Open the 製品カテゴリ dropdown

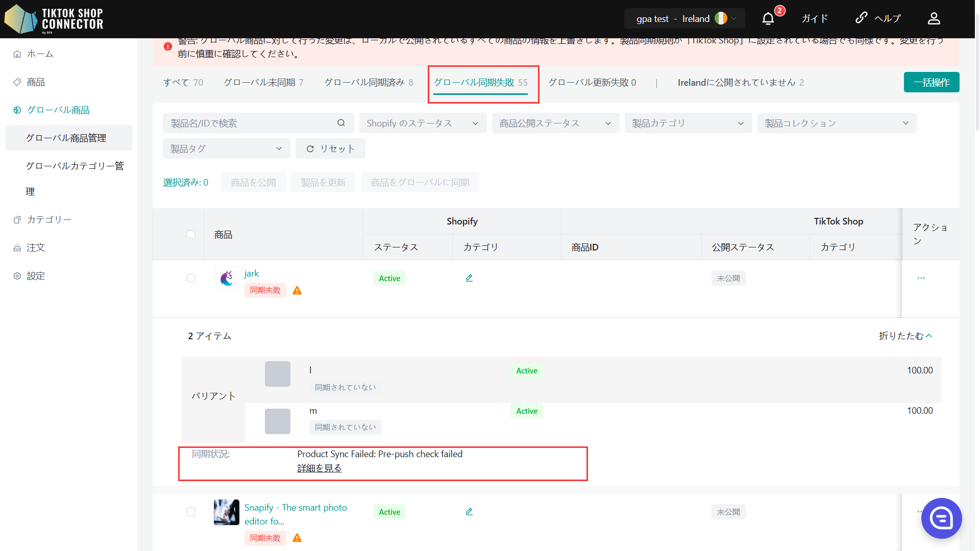[689, 123]
